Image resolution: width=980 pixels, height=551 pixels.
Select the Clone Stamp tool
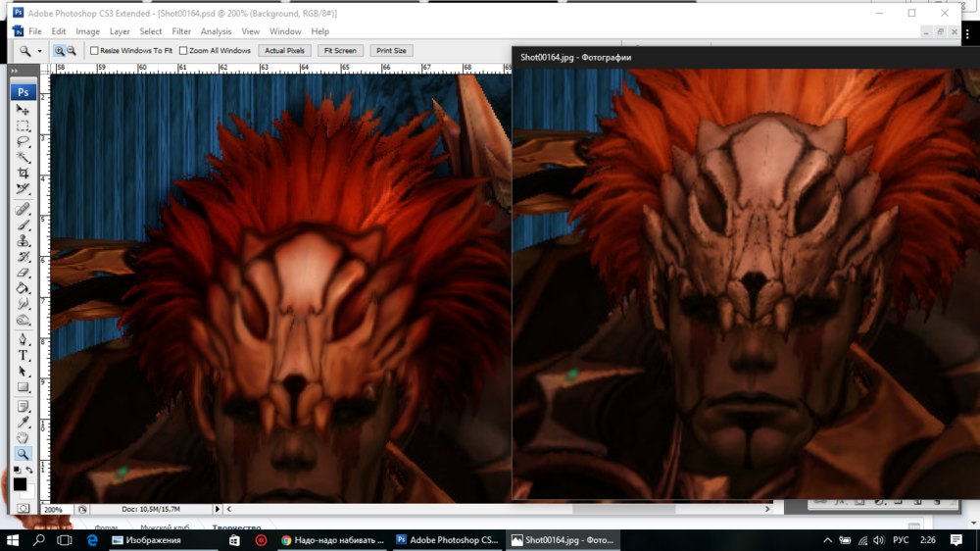coord(24,241)
